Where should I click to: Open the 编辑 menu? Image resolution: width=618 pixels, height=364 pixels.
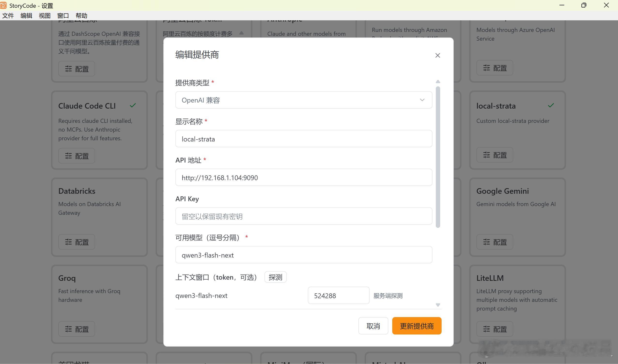pyautogui.click(x=26, y=16)
